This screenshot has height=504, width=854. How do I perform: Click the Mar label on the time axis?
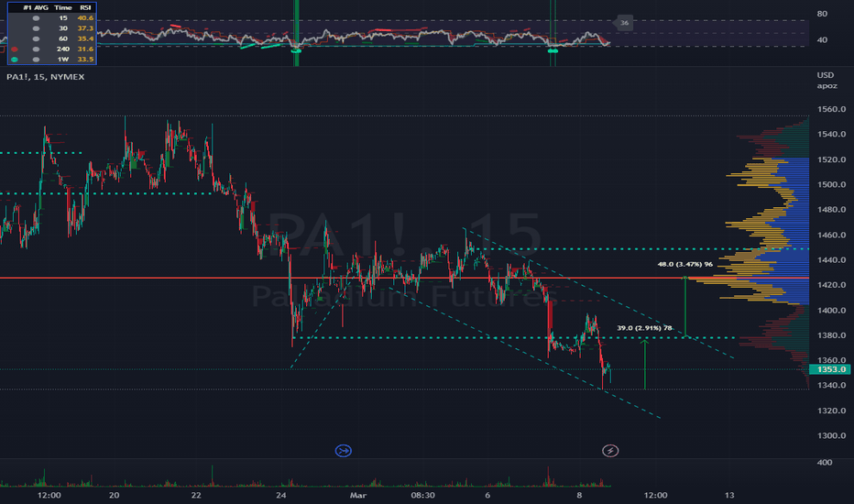tap(358, 495)
